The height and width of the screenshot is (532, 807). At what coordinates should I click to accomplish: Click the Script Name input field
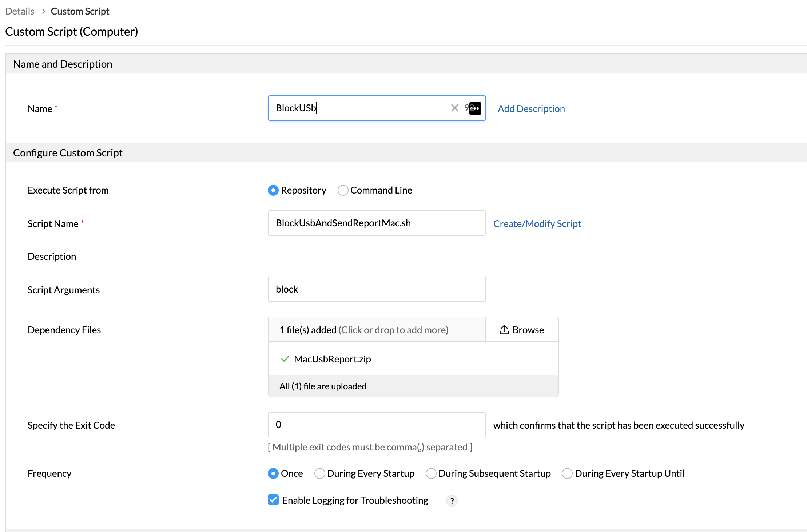(x=376, y=223)
